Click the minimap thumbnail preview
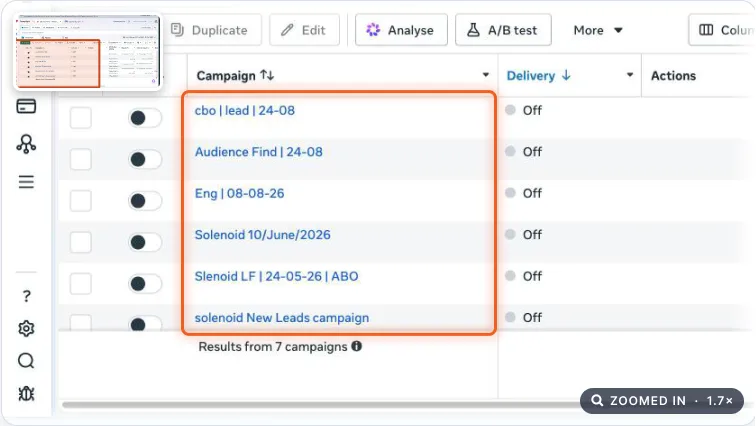This screenshot has height=426, width=756. click(88, 52)
